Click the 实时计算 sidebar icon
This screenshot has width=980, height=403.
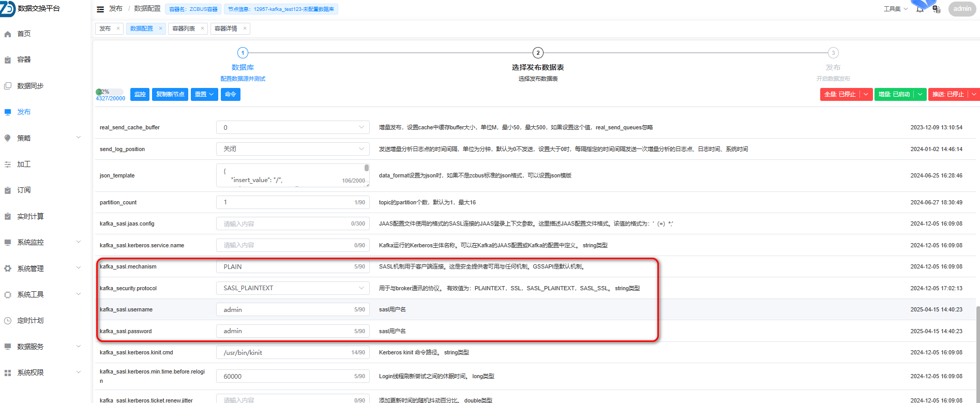tap(8, 216)
